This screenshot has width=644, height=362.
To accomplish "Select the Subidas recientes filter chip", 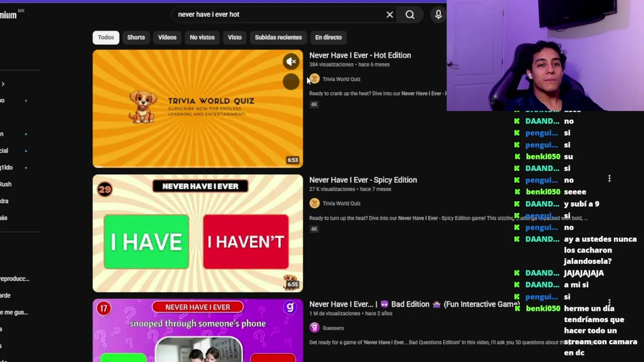I will 278,37.
